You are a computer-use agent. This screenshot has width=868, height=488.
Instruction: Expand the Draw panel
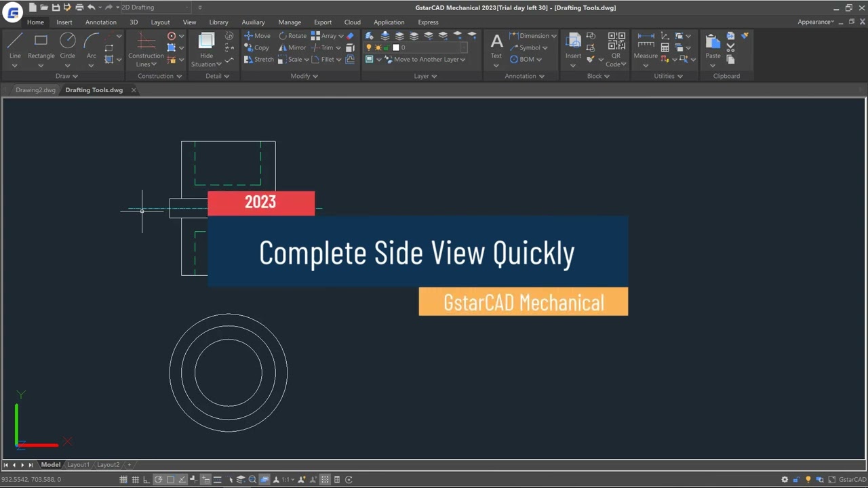(66, 76)
